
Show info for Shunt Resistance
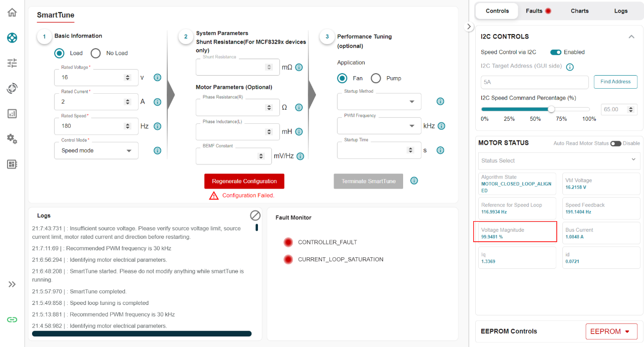click(x=299, y=67)
